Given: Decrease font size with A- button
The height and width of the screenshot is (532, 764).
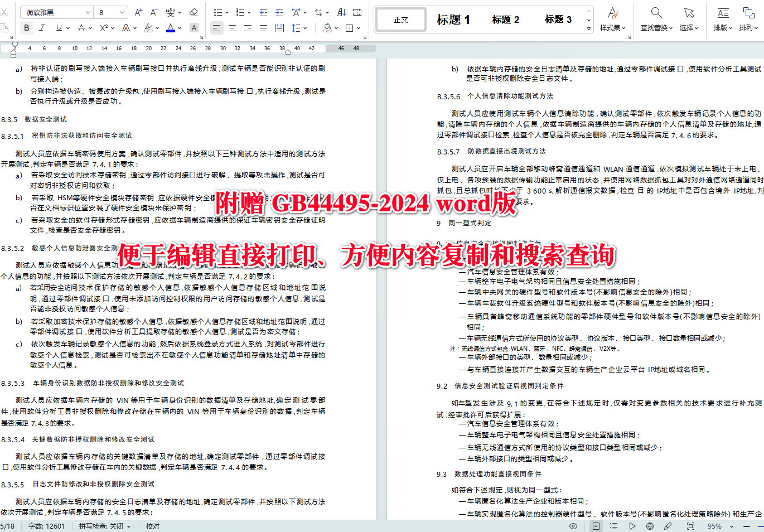Looking at the screenshot, I should coord(154,12).
